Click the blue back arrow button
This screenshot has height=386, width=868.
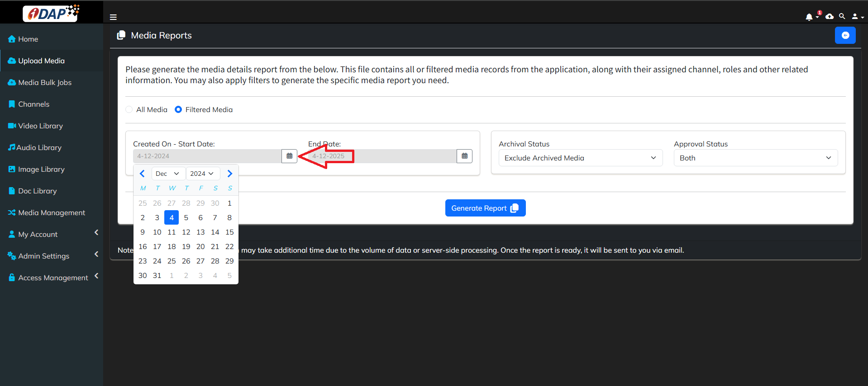click(845, 35)
